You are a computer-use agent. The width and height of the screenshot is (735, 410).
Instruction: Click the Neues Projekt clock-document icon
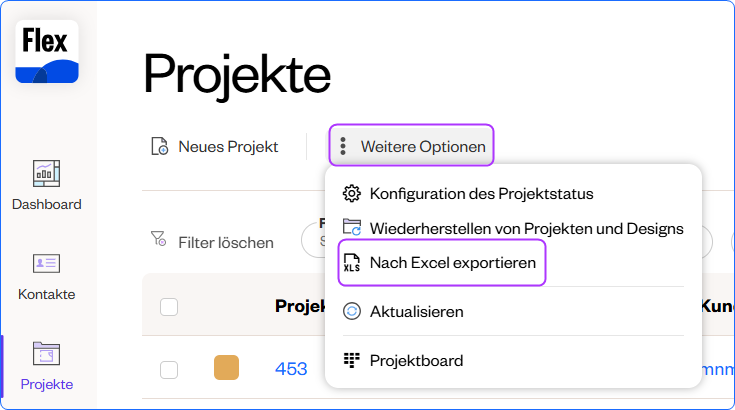click(x=160, y=146)
